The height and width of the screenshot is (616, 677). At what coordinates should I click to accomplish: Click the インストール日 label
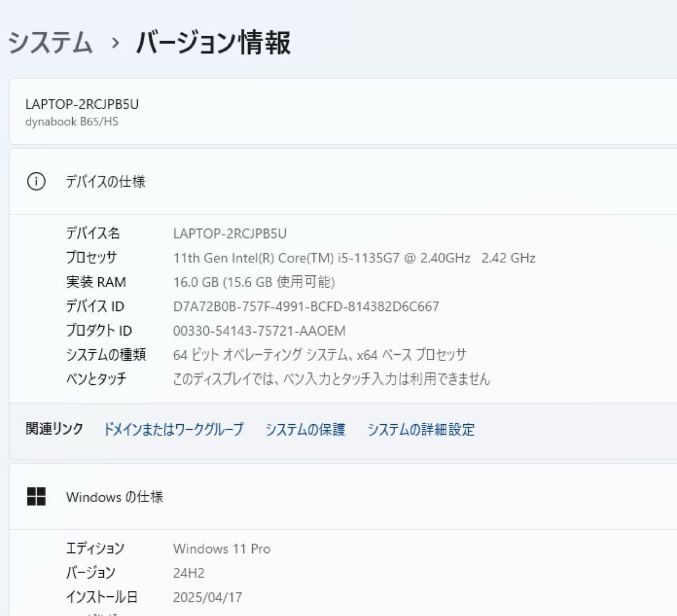[x=102, y=596]
